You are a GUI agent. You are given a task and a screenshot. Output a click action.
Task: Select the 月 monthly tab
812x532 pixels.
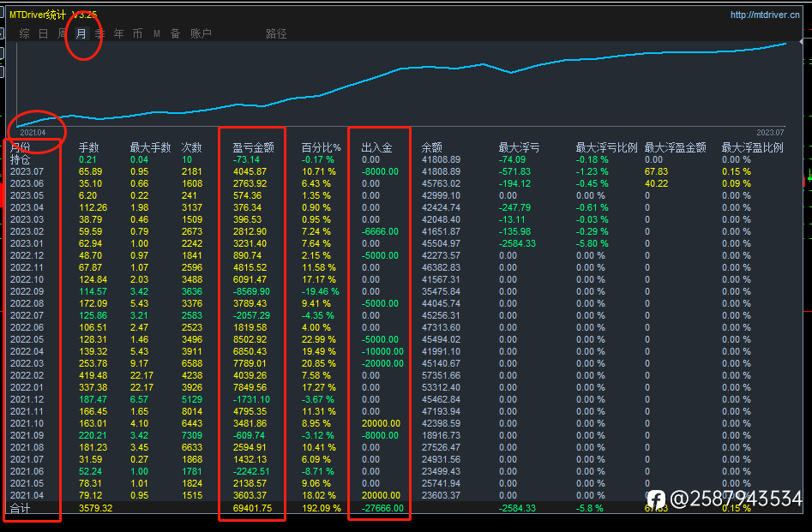click(81, 33)
